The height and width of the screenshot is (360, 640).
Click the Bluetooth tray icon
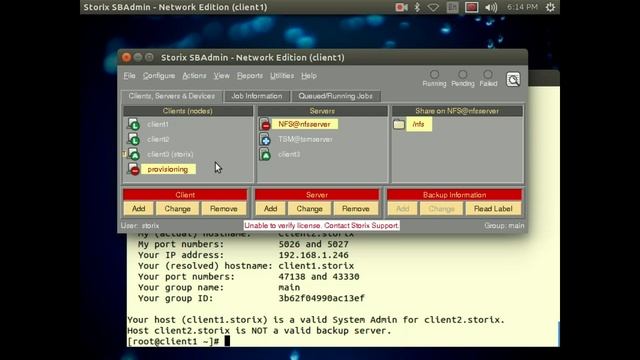point(417,7)
